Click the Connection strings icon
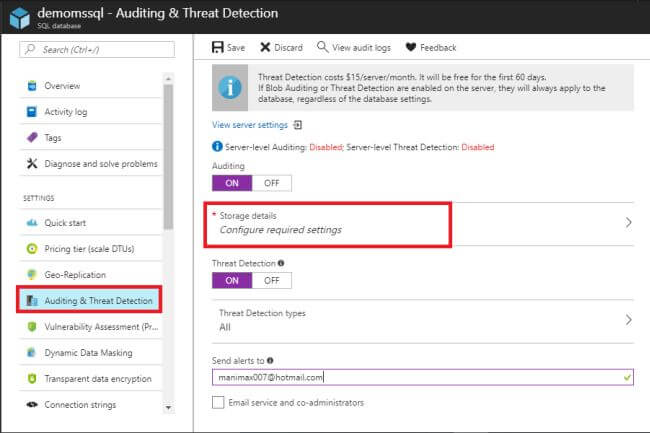The height and width of the screenshot is (433, 650). (32, 404)
